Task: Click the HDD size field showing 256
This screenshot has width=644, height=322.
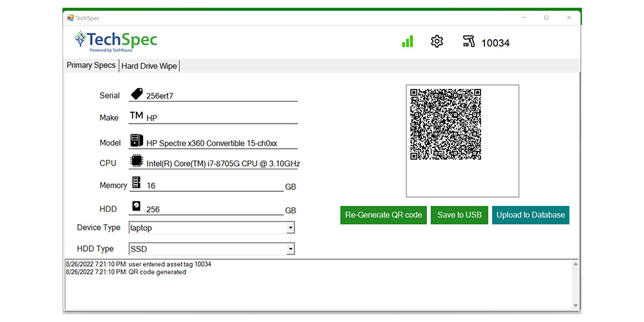Action: [214, 210]
